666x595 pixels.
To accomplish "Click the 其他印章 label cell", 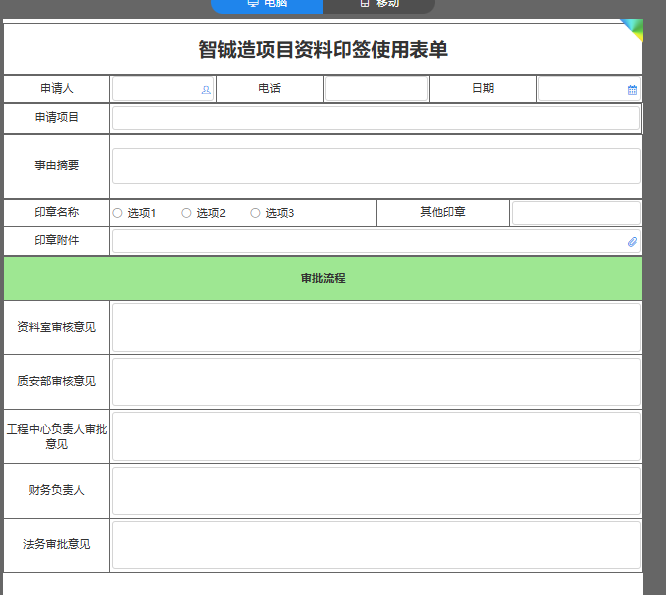I will click(x=443, y=212).
